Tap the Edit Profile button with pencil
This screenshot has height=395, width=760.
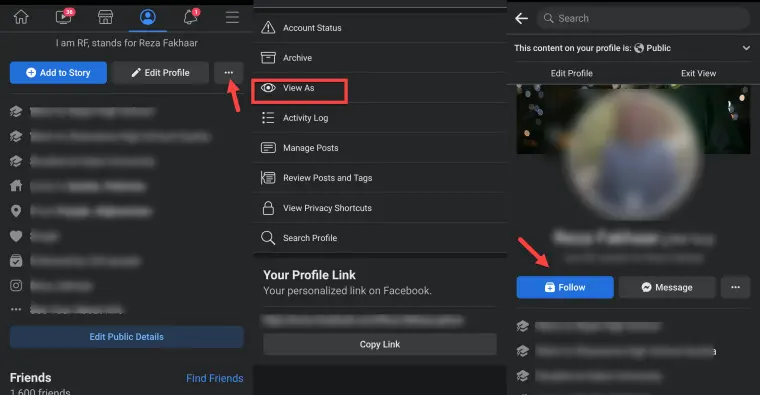pos(160,73)
